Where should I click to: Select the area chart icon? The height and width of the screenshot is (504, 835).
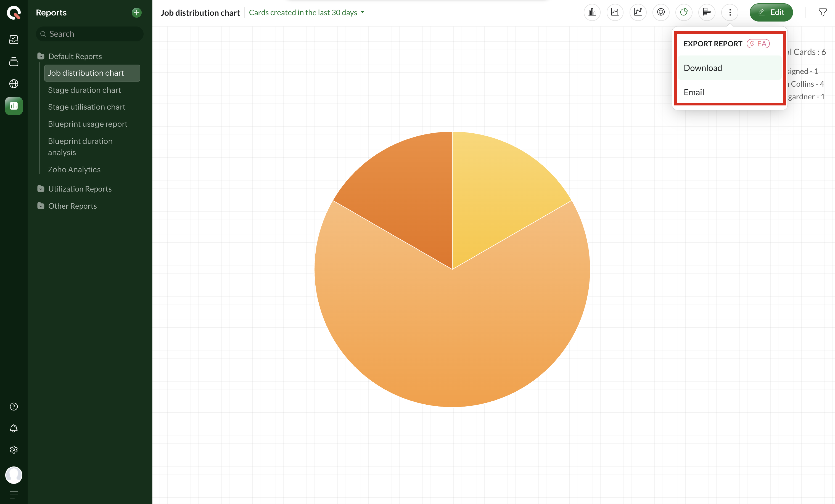615,12
